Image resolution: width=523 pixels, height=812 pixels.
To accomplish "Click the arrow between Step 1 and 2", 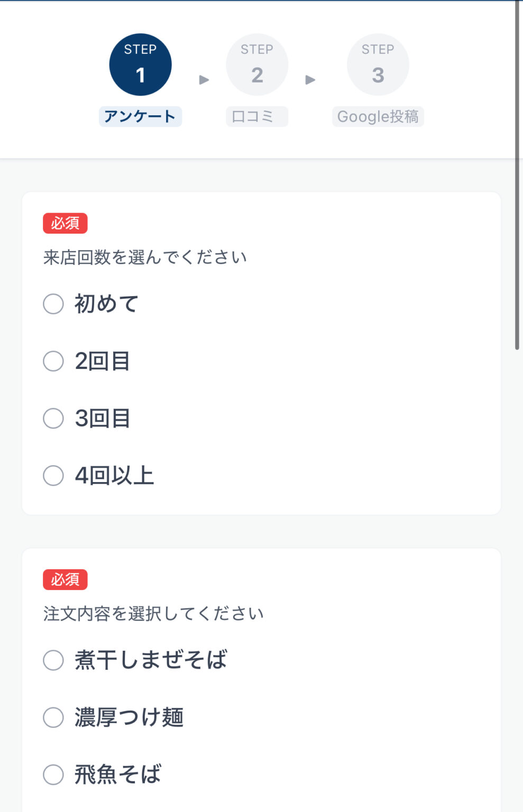I will 204,80.
